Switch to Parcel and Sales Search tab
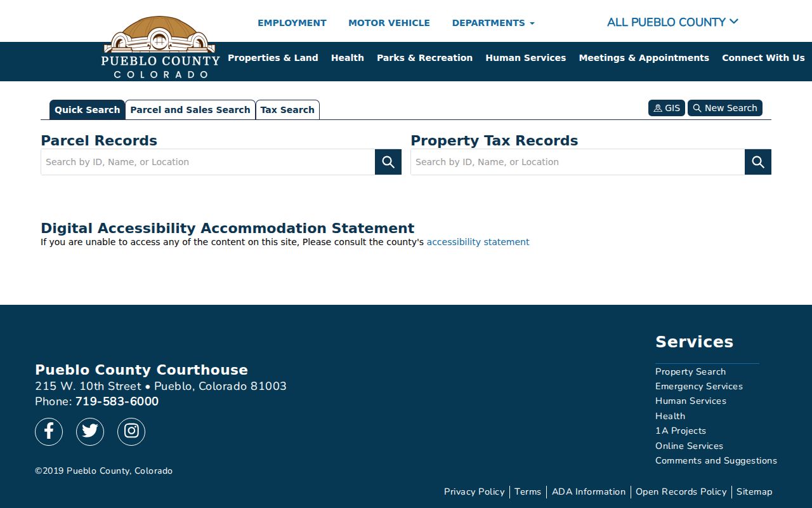This screenshot has width=812, height=508. pyautogui.click(x=190, y=110)
